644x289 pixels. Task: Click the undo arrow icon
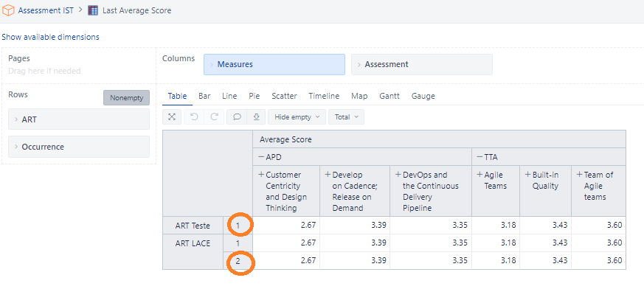click(194, 117)
